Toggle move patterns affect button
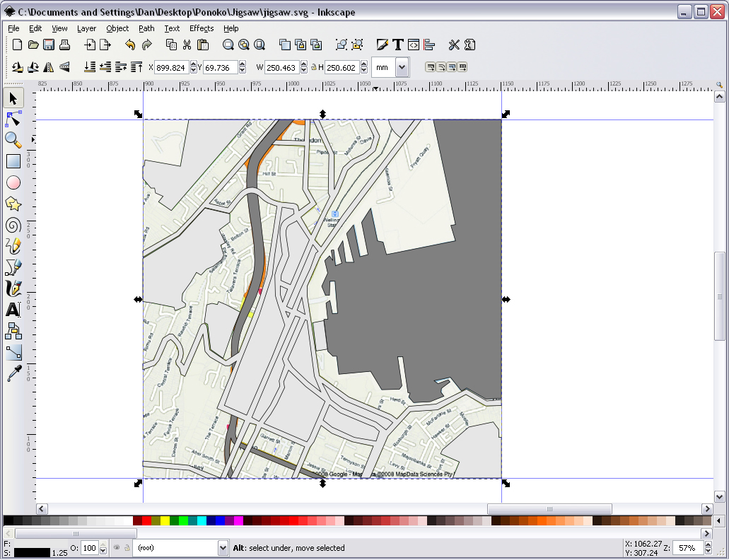Viewport: 729px width, 560px height. (x=462, y=67)
